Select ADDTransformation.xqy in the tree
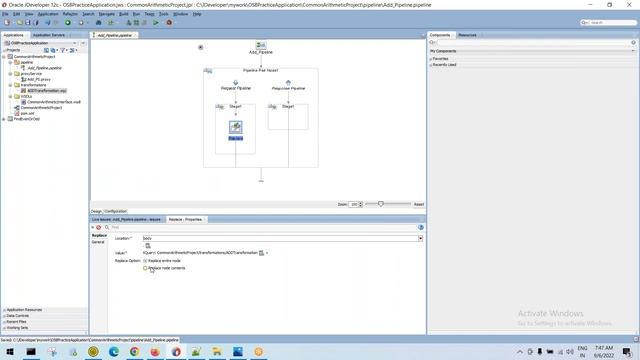The height and width of the screenshot is (360, 640). (x=47, y=91)
